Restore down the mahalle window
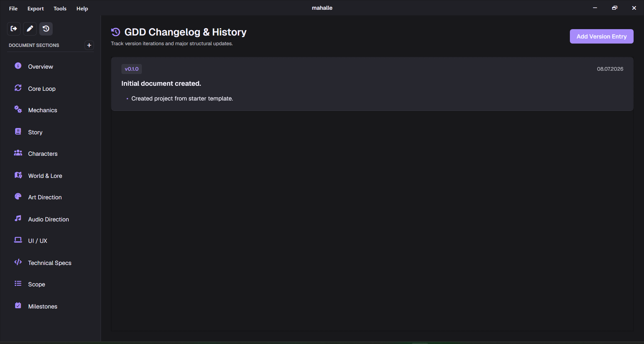 614,8
